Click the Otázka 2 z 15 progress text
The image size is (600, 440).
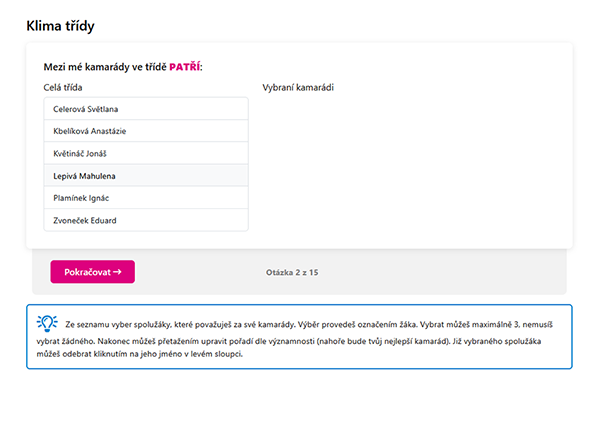(x=292, y=272)
